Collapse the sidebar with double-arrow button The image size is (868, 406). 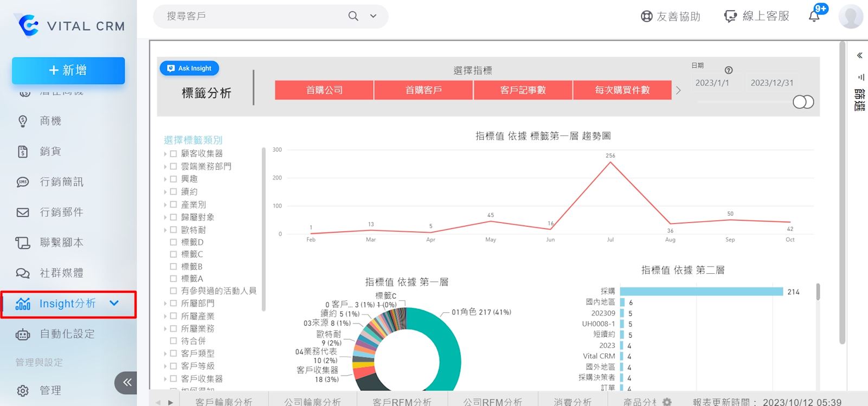click(x=127, y=383)
